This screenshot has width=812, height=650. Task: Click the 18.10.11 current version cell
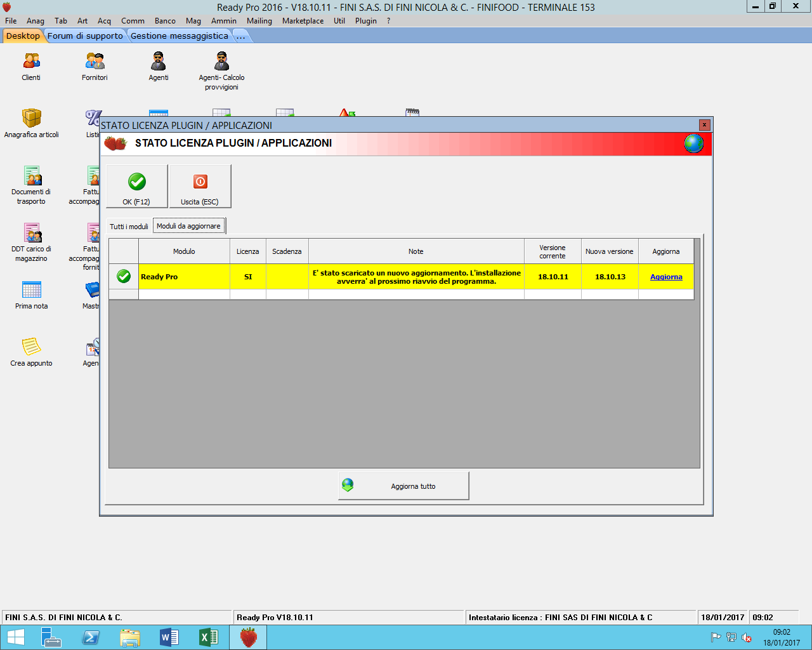coord(553,277)
